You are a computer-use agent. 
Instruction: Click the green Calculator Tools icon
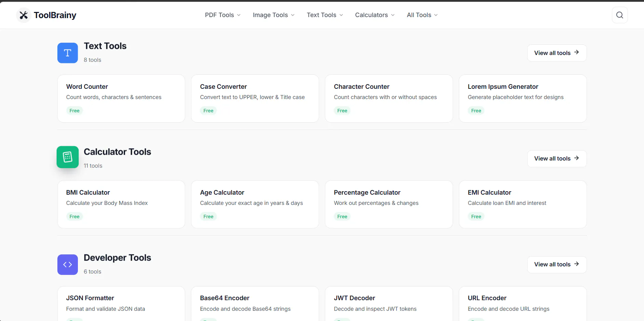point(68,157)
